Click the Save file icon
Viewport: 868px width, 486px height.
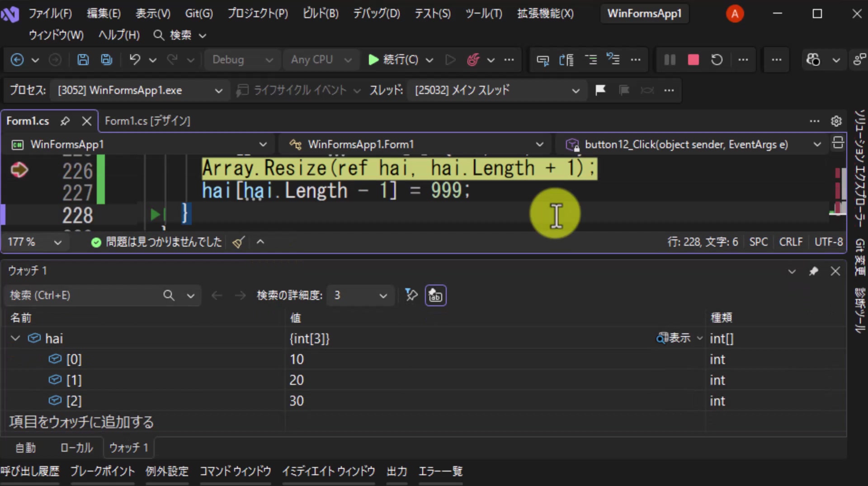[83, 60]
